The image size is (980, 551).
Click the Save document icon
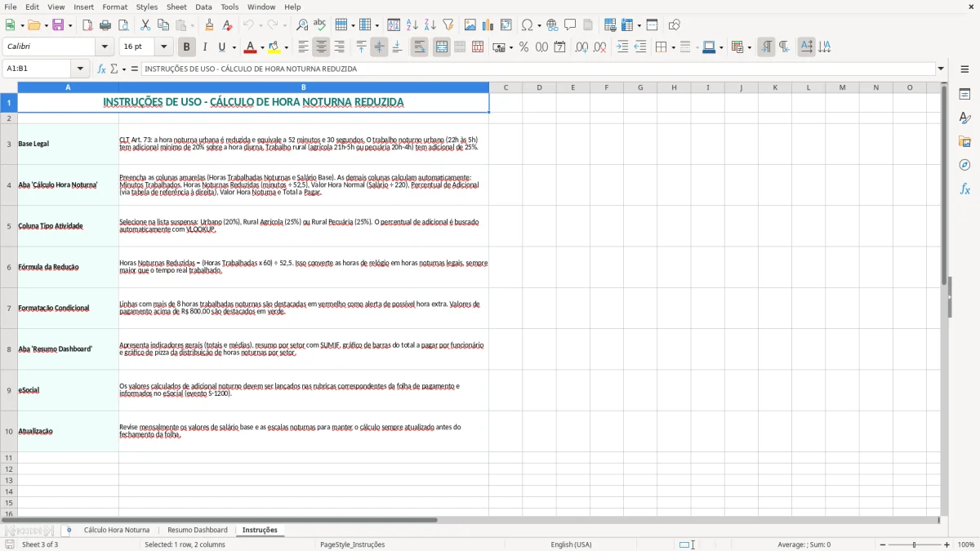coord(58,25)
